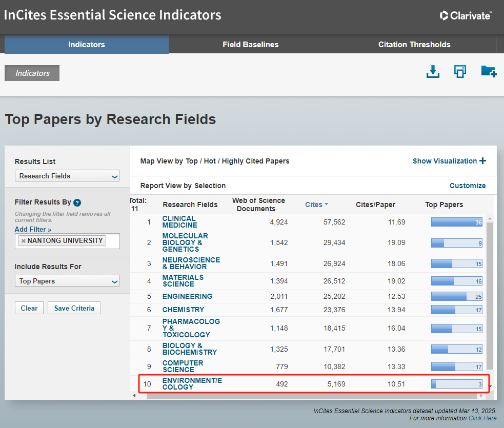The image size is (504, 428).
Task: Click the Save Criteria button
Action: pyautogui.click(x=74, y=308)
